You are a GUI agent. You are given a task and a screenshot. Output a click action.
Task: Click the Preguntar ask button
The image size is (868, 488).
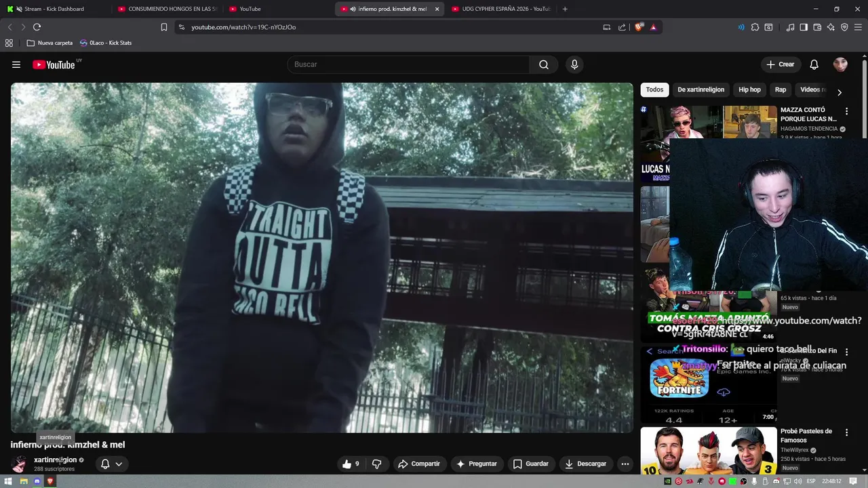coord(477,464)
